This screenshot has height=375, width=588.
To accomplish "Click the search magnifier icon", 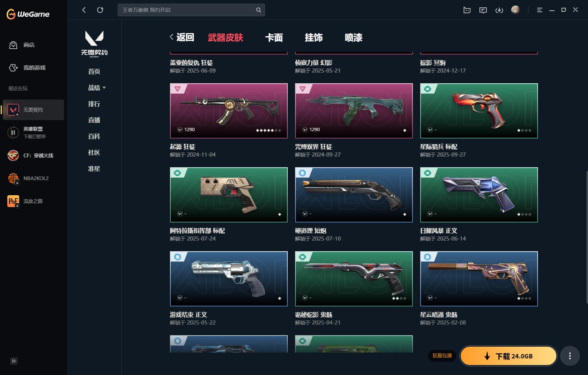I will coord(259,10).
